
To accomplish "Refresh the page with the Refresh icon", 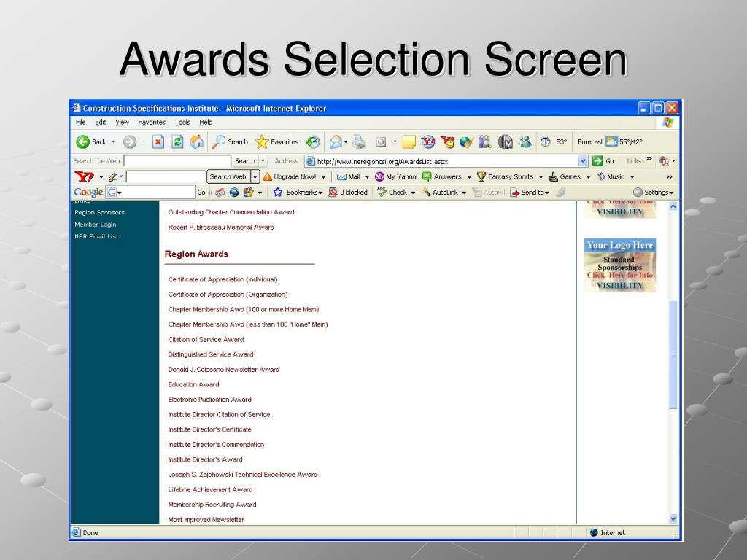I will point(177,141).
